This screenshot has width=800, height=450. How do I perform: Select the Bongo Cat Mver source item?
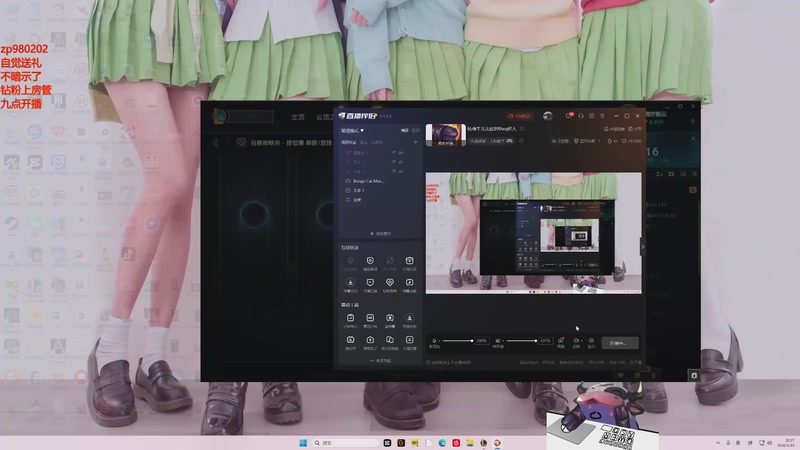(x=365, y=181)
